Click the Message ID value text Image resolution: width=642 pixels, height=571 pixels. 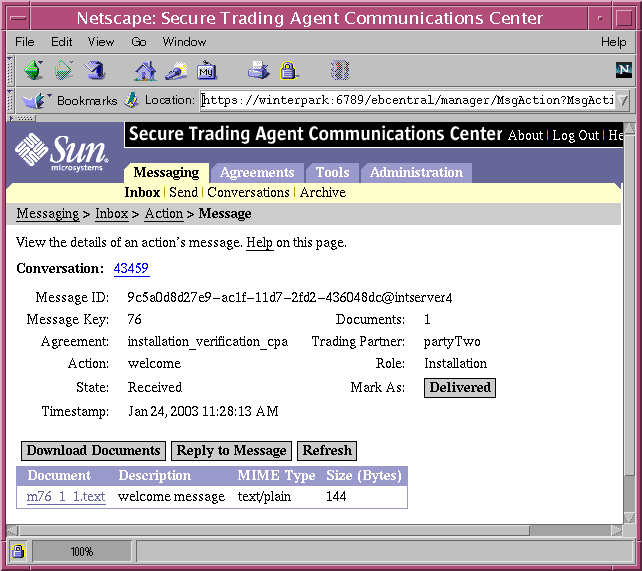[x=289, y=298]
